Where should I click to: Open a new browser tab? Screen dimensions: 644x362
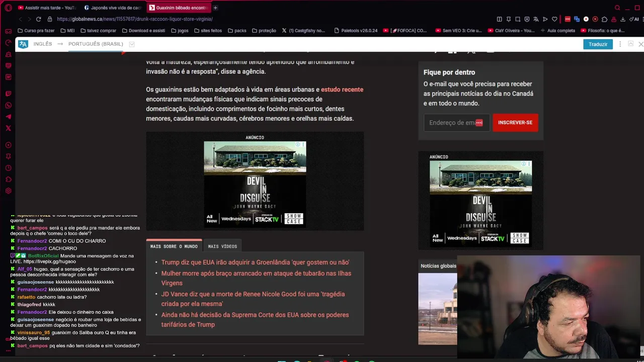point(215,8)
